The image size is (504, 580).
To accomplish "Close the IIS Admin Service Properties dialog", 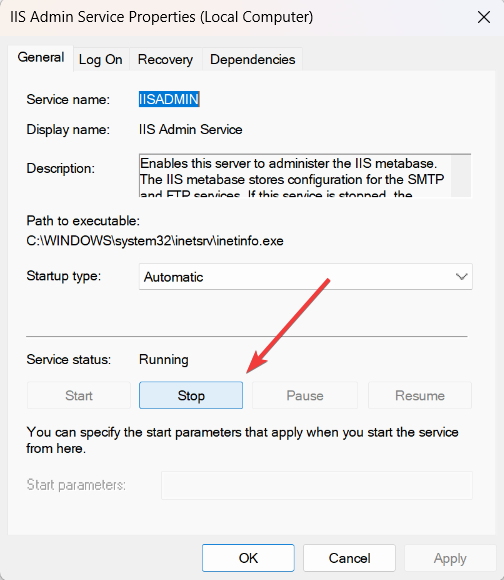I will coord(484,17).
